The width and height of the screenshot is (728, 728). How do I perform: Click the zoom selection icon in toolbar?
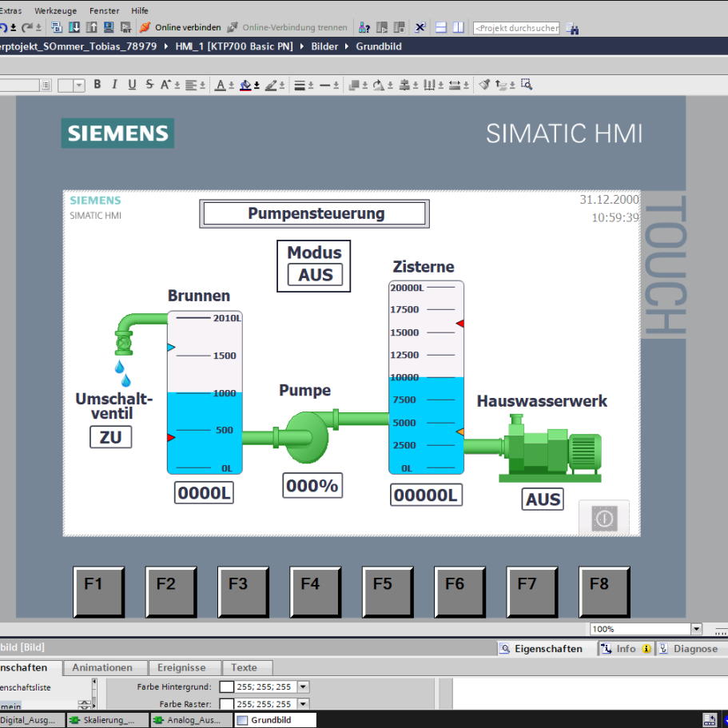point(527,85)
